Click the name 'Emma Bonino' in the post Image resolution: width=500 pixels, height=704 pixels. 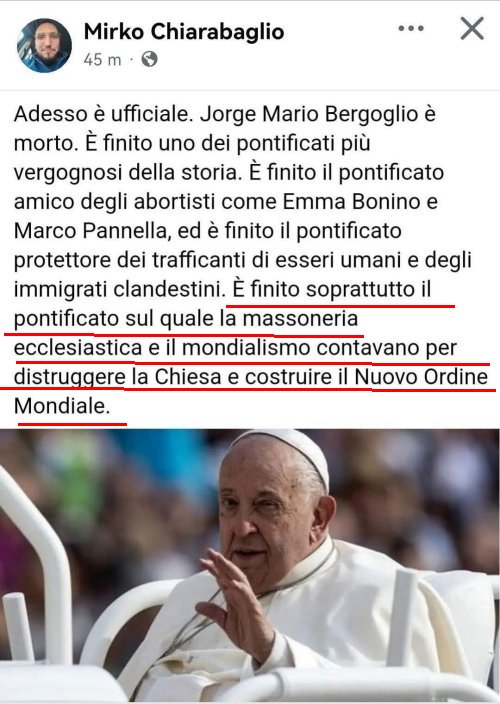pos(351,202)
